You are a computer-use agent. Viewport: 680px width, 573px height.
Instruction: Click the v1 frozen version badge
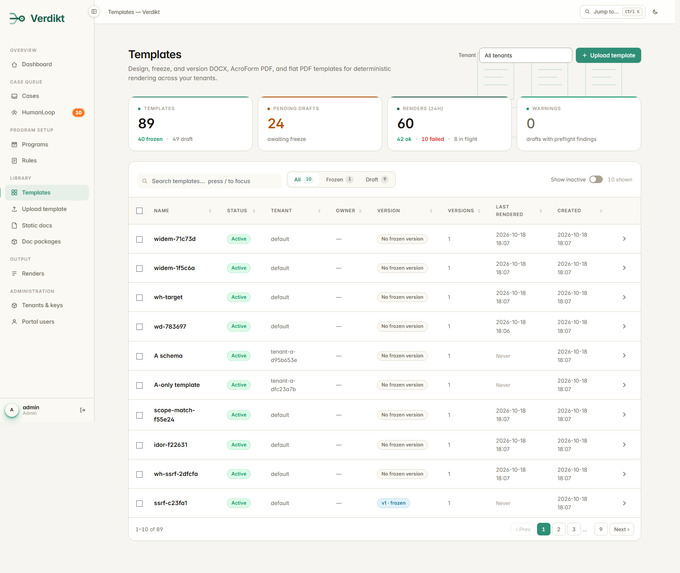(393, 503)
